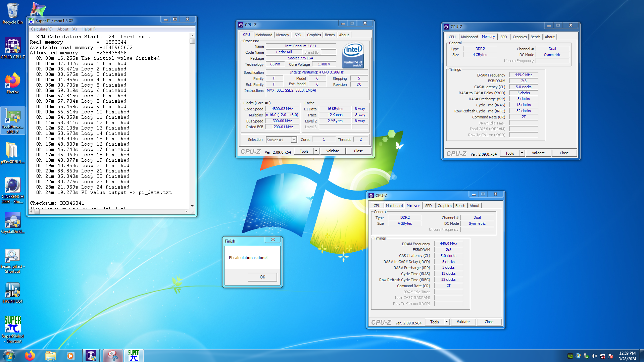Viewport: 644px width, 362px height.
Task: Click the Show Desktop strip on taskbar
Action: (x=642, y=356)
